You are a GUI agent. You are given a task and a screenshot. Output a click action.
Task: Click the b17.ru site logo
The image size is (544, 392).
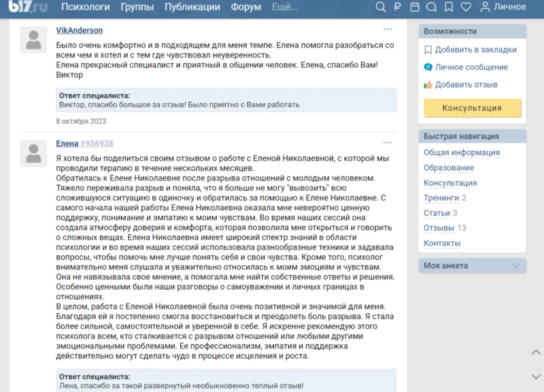[x=28, y=7]
